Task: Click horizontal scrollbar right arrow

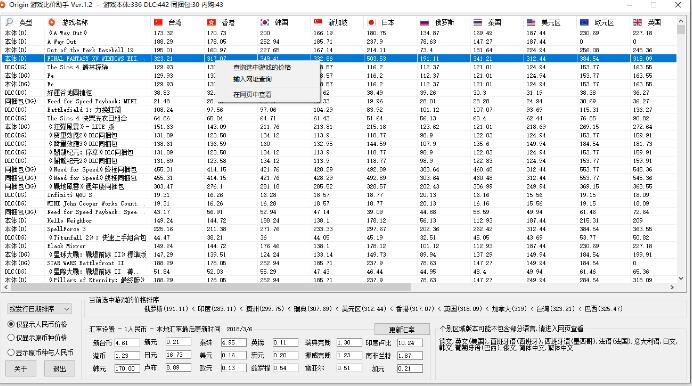Action: pos(672,287)
